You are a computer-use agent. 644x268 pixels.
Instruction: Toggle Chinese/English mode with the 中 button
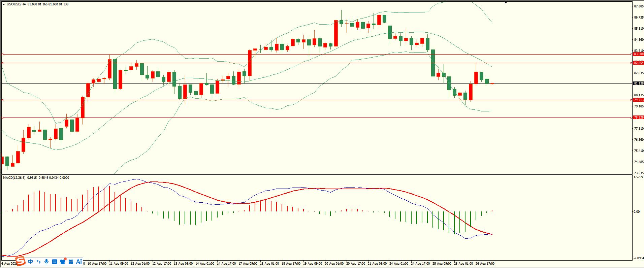point(30,262)
